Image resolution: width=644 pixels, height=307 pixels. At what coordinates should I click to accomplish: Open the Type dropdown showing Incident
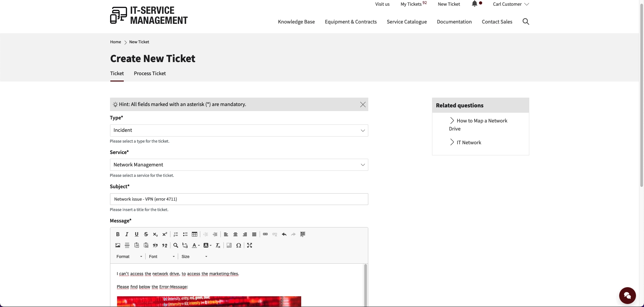click(239, 131)
